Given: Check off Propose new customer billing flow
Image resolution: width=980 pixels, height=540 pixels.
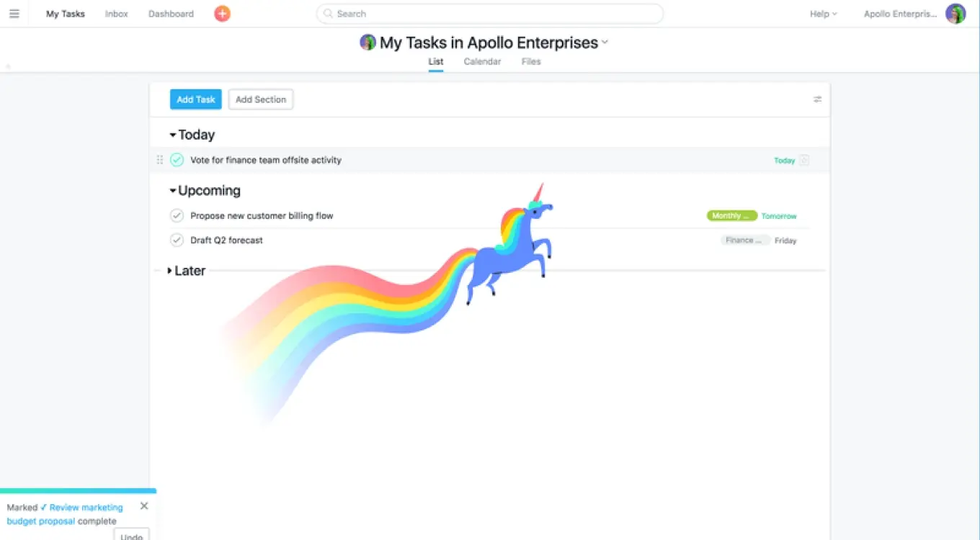Looking at the screenshot, I should [177, 215].
